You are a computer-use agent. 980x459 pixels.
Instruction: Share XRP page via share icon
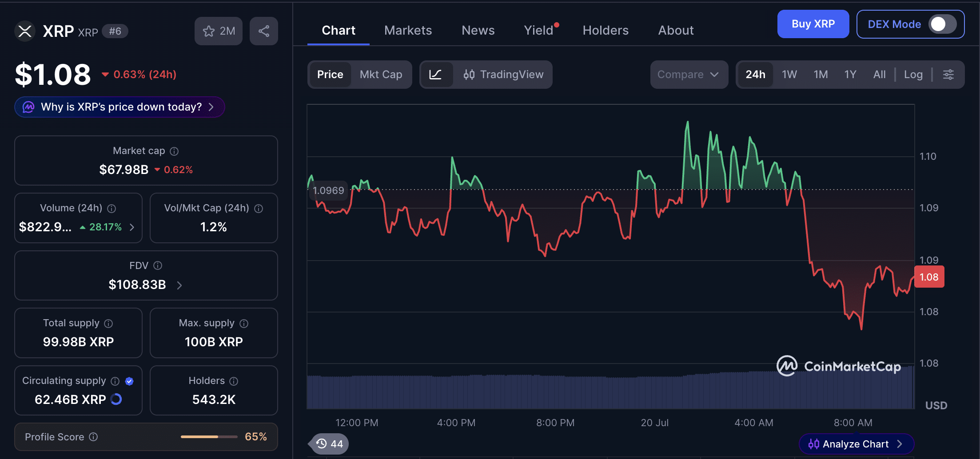(x=264, y=31)
